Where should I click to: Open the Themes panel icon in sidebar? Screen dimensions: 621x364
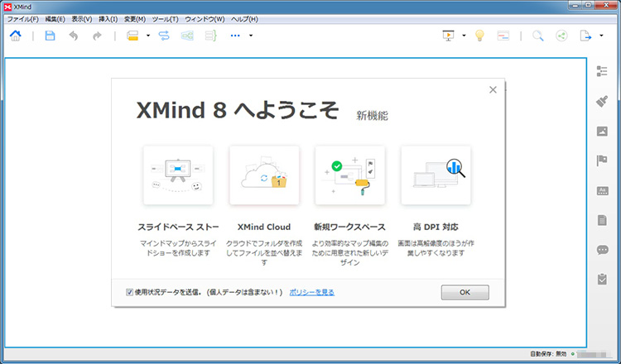click(602, 191)
